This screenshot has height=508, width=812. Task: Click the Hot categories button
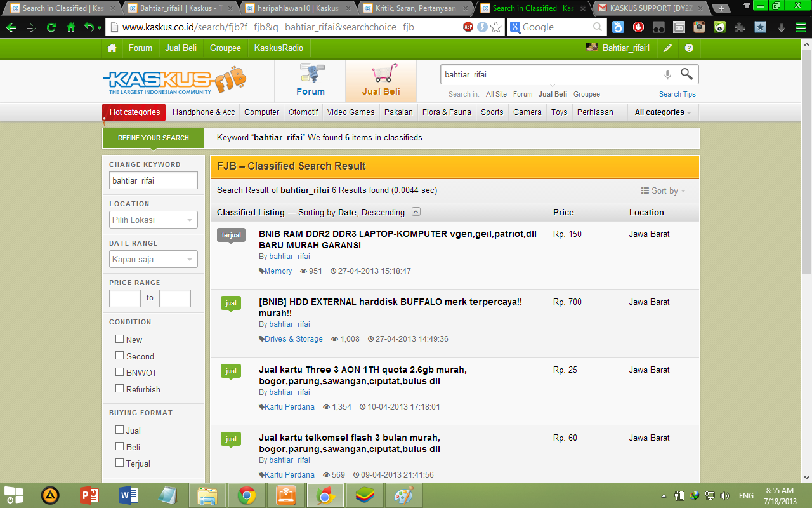click(x=134, y=112)
